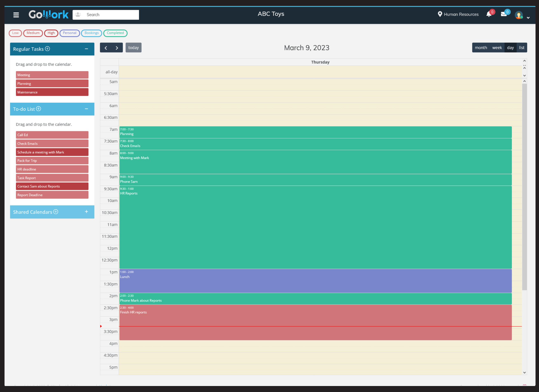Select Contact Sam about Reports to-do
Viewport: 539px width, 392px height.
coord(52,186)
